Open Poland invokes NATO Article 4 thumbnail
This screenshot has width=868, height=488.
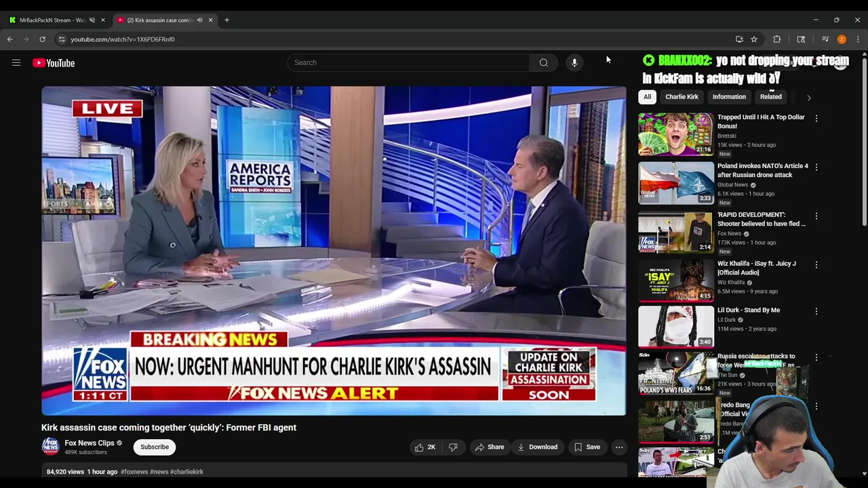(x=676, y=183)
